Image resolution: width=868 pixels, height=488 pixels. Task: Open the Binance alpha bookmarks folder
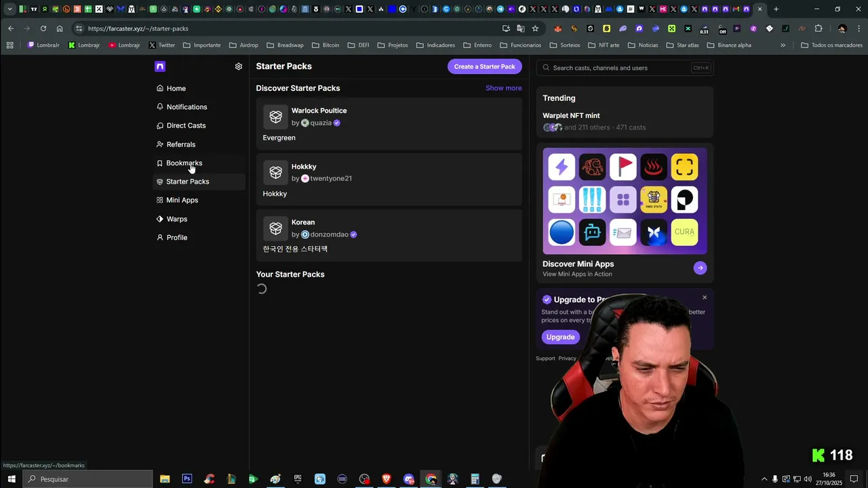pyautogui.click(x=729, y=45)
